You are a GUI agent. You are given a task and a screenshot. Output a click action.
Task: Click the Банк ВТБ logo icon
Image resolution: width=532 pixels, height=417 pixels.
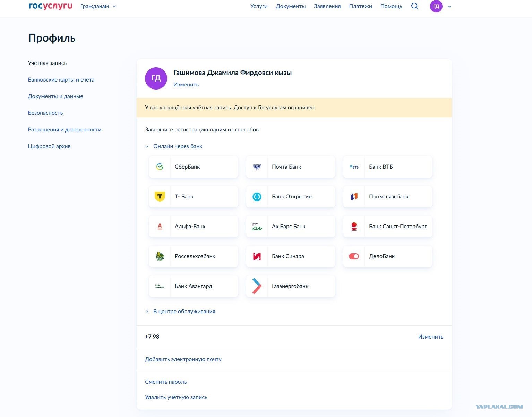tap(354, 167)
